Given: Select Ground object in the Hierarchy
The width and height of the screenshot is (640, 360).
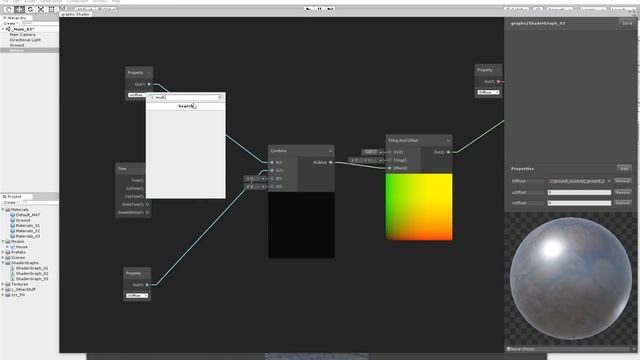Looking at the screenshot, I should tap(17, 45).
